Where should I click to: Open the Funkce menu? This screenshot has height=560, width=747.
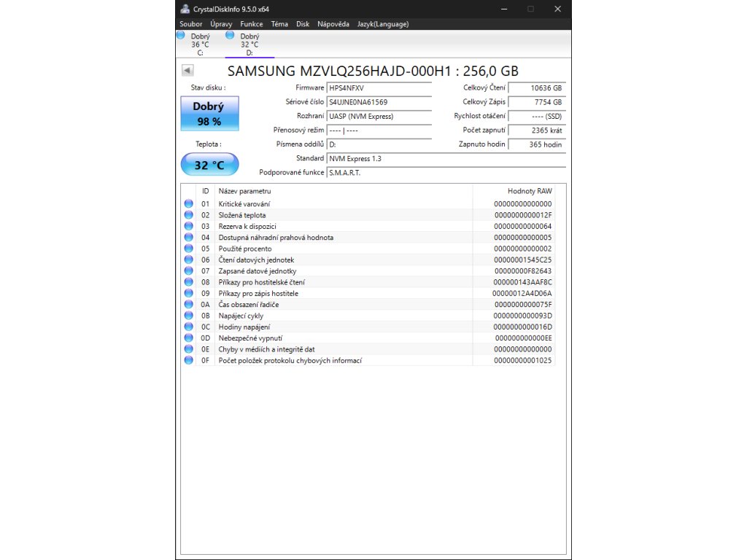[x=252, y=24]
